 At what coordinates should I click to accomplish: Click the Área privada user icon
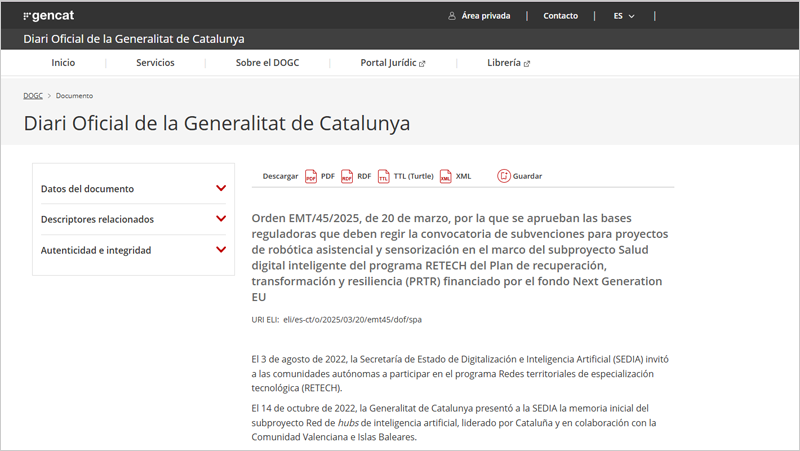tap(453, 16)
